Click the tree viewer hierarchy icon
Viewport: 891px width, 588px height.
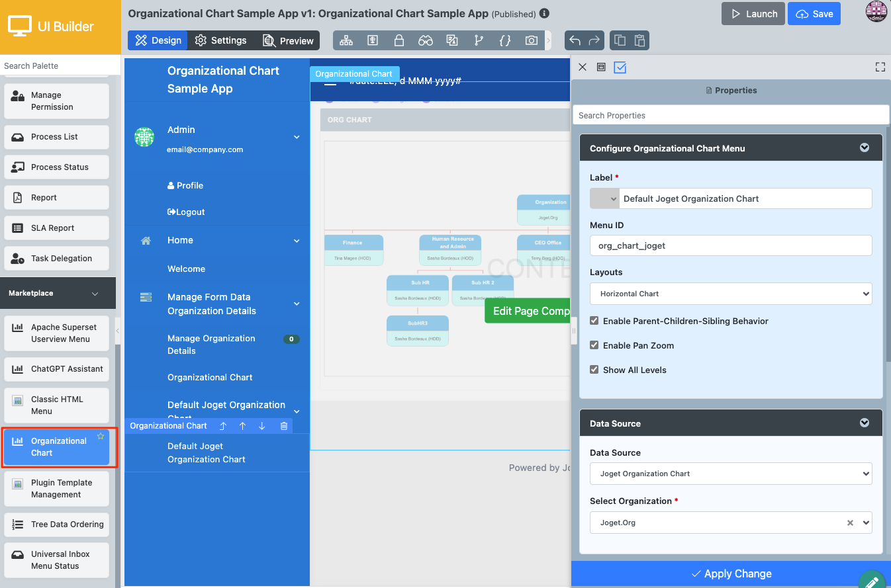346,40
